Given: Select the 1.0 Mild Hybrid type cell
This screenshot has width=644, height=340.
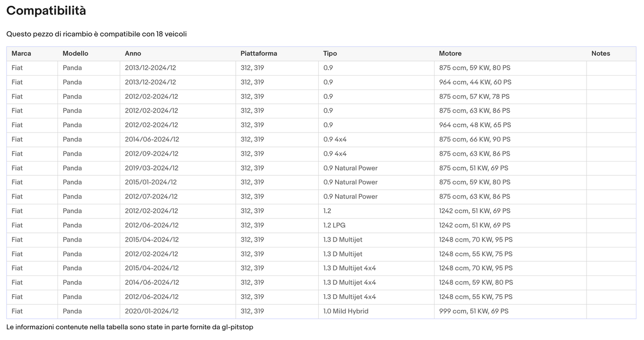Looking at the screenshot, I should tap(346, 311).
